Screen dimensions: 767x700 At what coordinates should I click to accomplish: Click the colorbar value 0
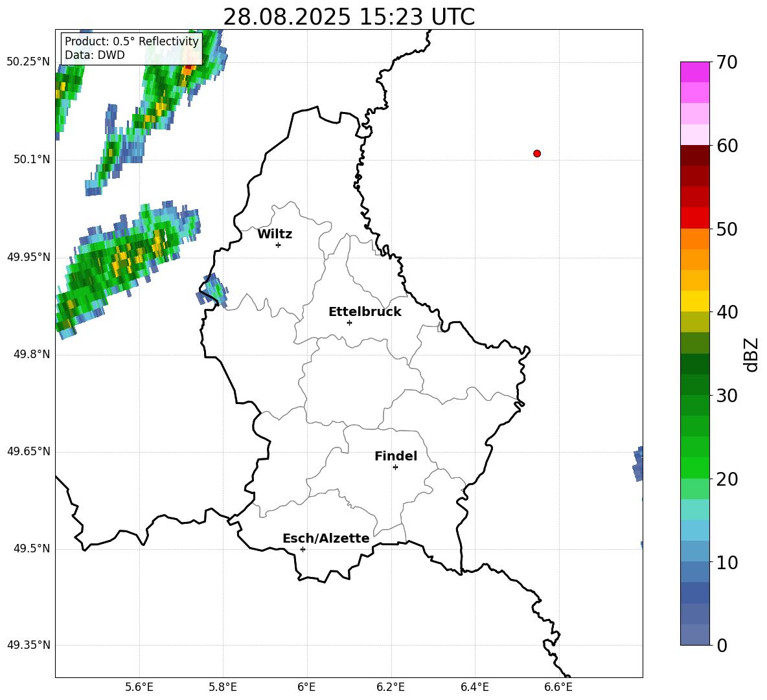pos(722,645)
